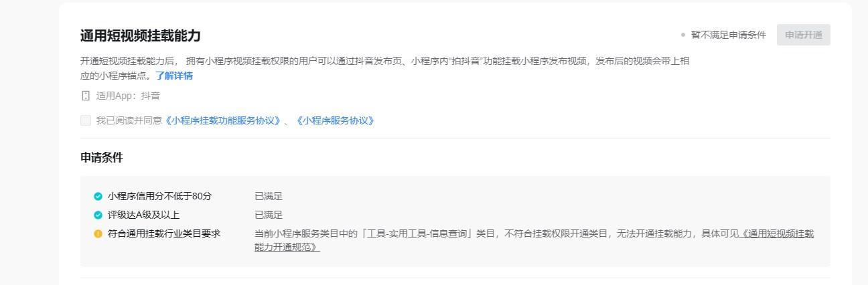The width and height of the screenshot is (868, 285).
Task: Select the 评级达A级及以上 condition label
Action: [x=144, y=215]
